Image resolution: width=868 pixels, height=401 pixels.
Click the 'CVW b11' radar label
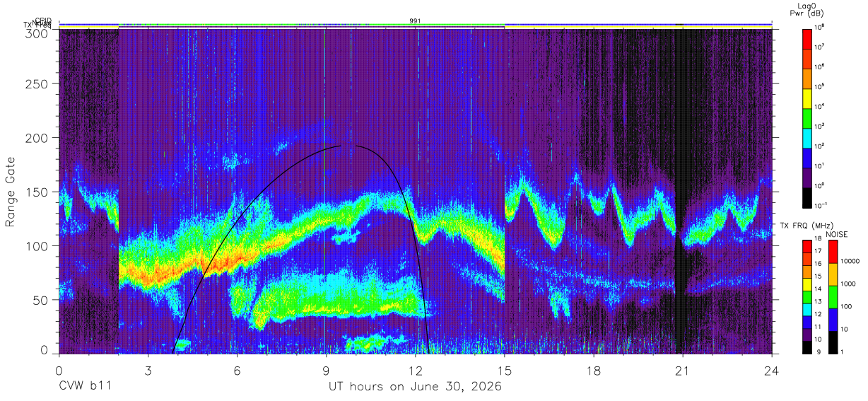pyautogui.click(x=84, y=387)
